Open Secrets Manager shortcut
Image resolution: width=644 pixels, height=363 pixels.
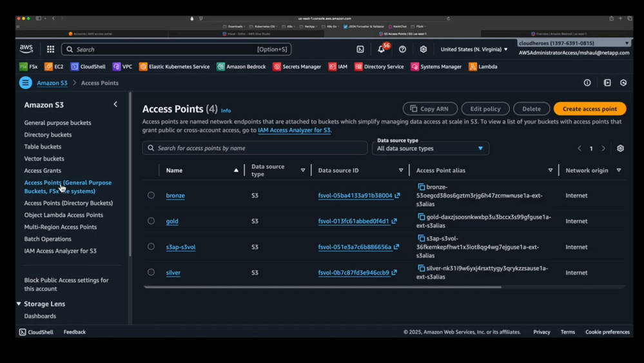(x=297, y=66)
